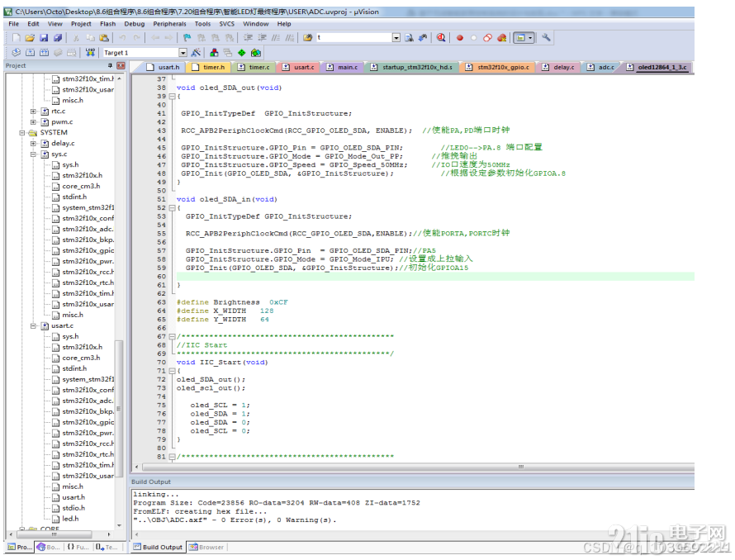This screenshot has width=735, height=560.
Task: Switch to the stm32f10x_gpio.c tab
Action: coord(498,68)
